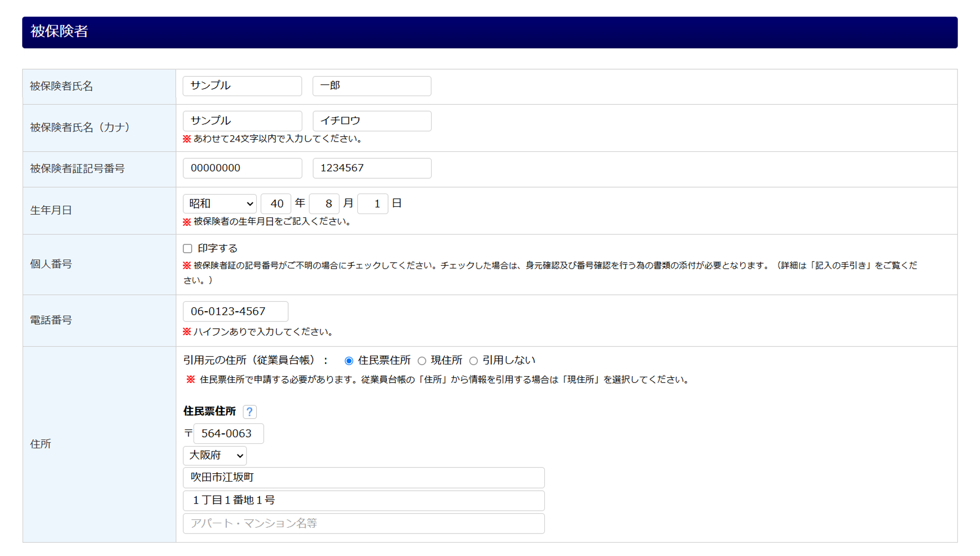Check the 印字する checkbox
The image size is (980, 556).
[187, 249]
